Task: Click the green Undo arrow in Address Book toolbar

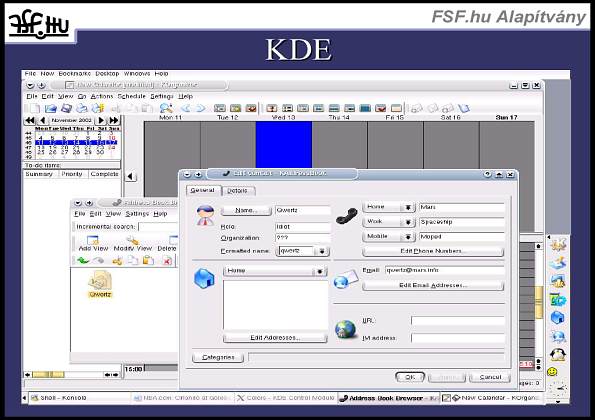Action: 83,260
